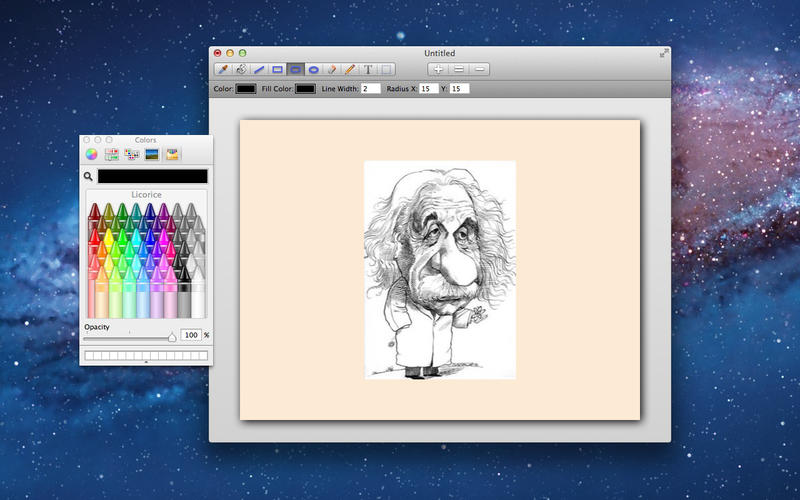Switch to the Color Sliders tab
This screenshot has height=500, width=800.
tap(111, 154)
